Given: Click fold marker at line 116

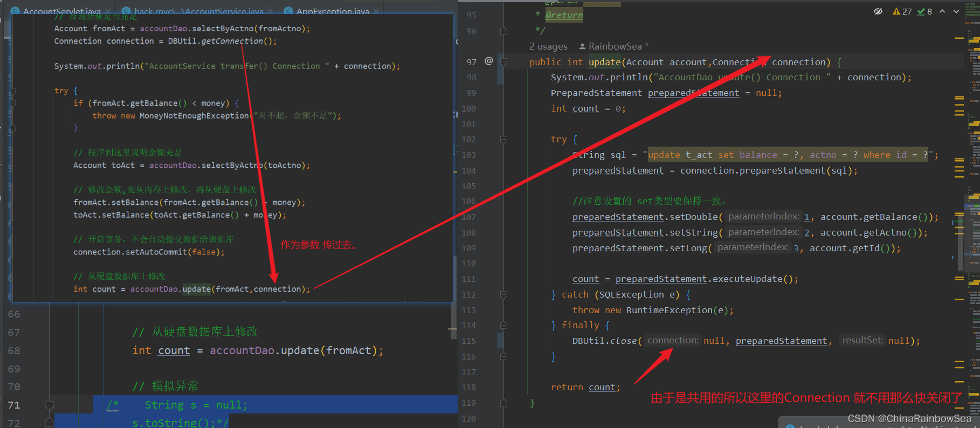Looking at the screenshot, I should pos(503,356).
